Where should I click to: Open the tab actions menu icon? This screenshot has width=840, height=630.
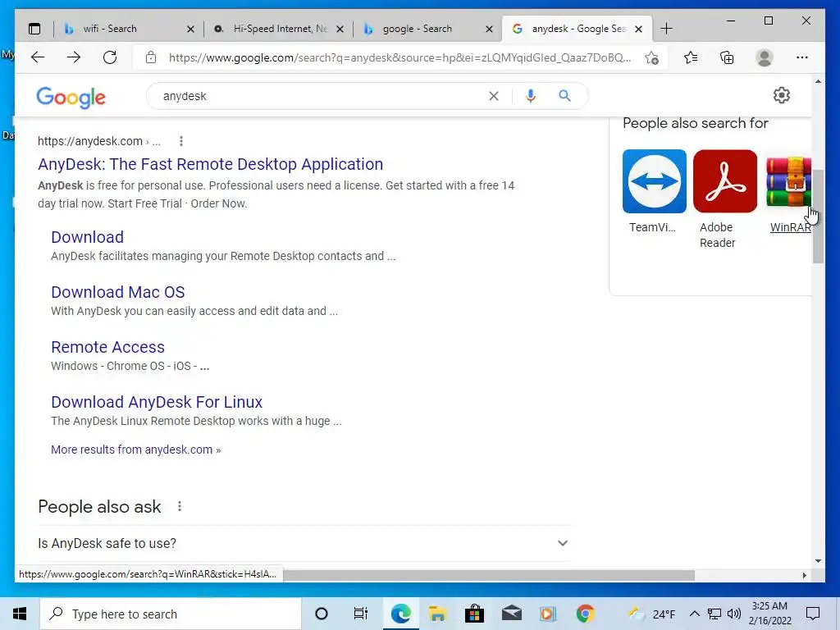pos(34,29)
